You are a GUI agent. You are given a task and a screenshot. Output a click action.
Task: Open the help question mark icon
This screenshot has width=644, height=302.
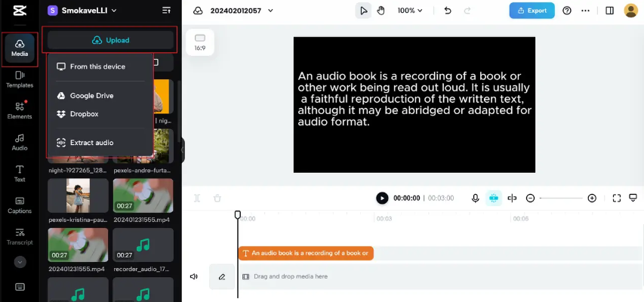coord(567,11)
